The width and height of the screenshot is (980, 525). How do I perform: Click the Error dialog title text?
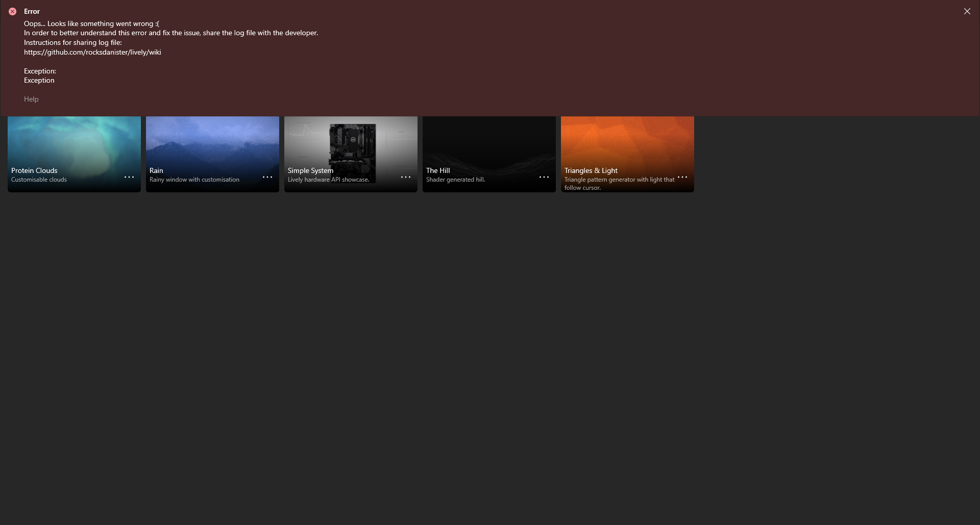(32, 11)
